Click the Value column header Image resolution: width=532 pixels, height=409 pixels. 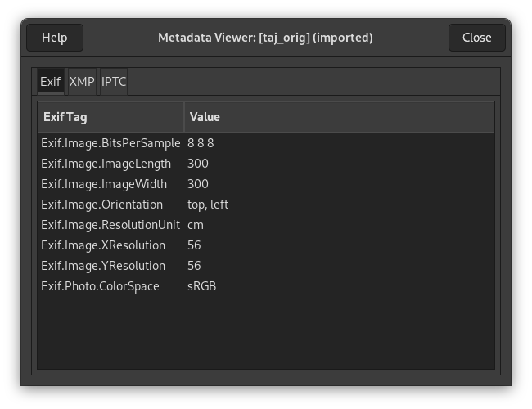coord(338,117)
